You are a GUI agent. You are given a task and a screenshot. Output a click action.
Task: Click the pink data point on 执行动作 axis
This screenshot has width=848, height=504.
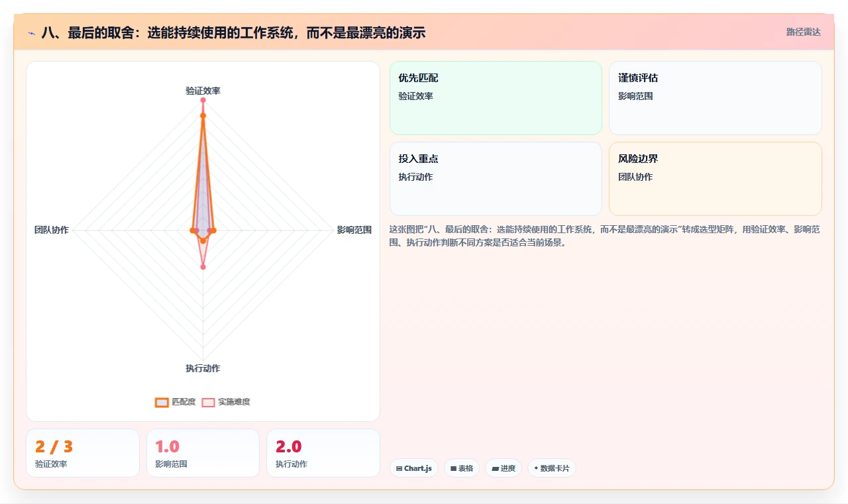coord(203,267)
